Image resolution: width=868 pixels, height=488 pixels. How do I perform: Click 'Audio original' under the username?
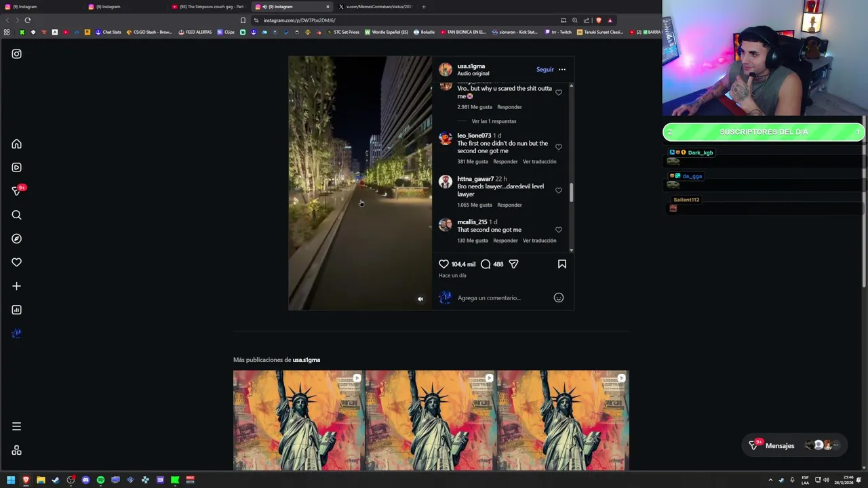(473, 73)
